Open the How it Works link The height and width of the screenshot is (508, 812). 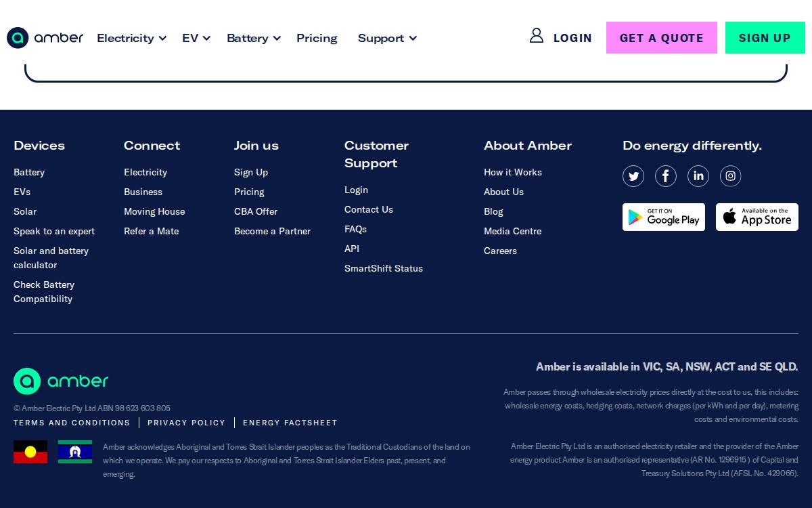[x=513, y=172]
